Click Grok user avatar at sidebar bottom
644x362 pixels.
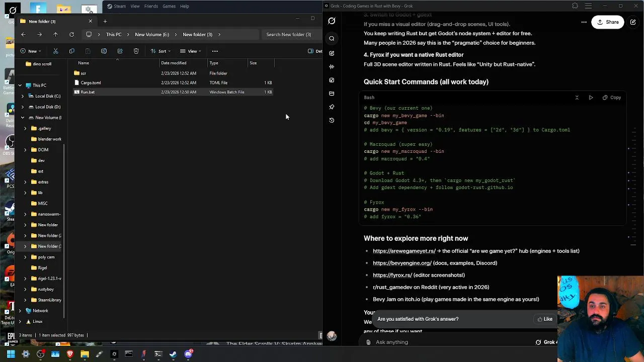coord(332,336)
